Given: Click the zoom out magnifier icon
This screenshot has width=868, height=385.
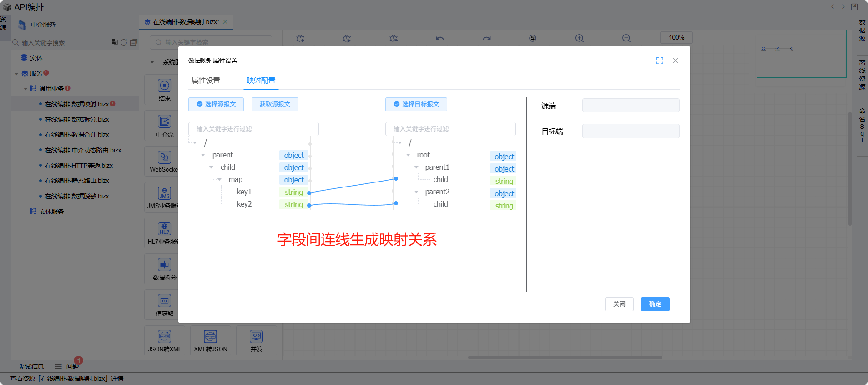Looking at the screenshot, I should click(626, 39).
